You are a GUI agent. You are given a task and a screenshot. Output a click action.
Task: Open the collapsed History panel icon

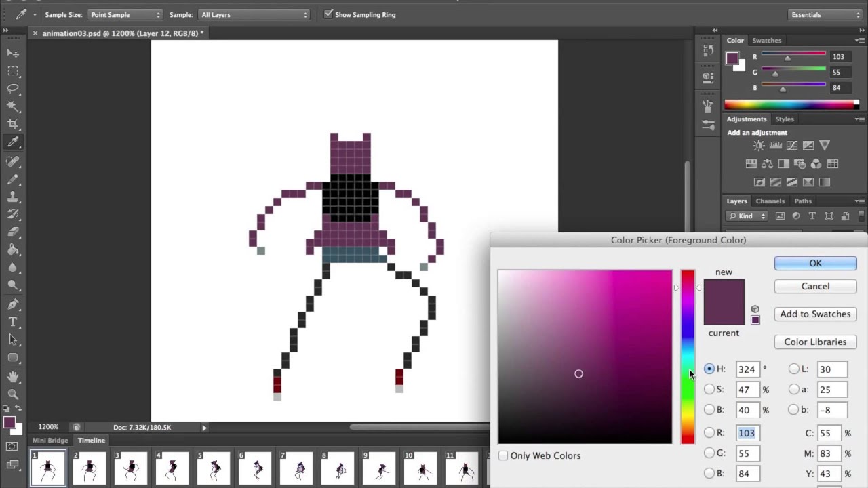point(708,50)
